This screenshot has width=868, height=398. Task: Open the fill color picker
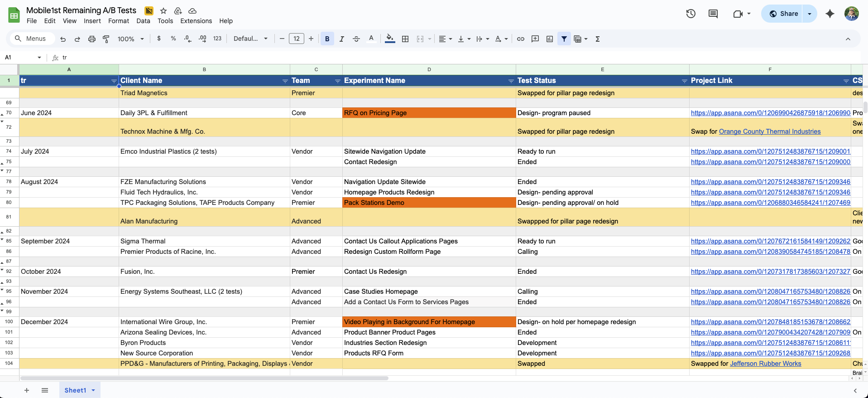390,39
